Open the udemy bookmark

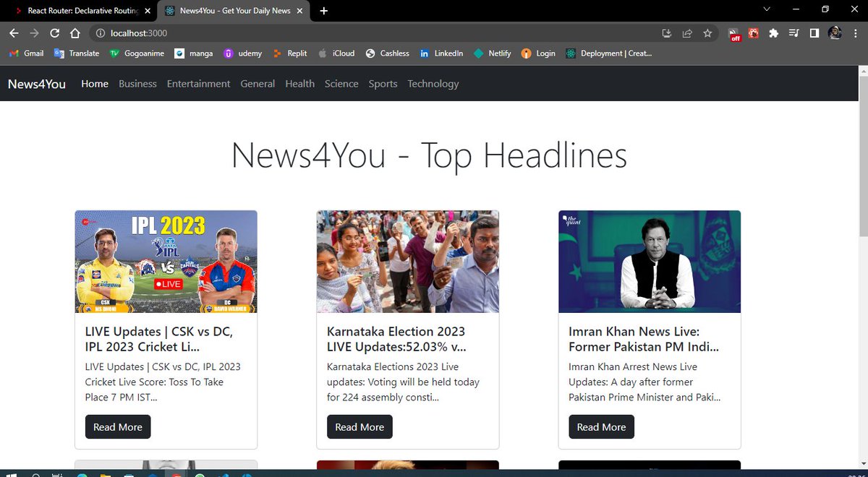[242, 53]
